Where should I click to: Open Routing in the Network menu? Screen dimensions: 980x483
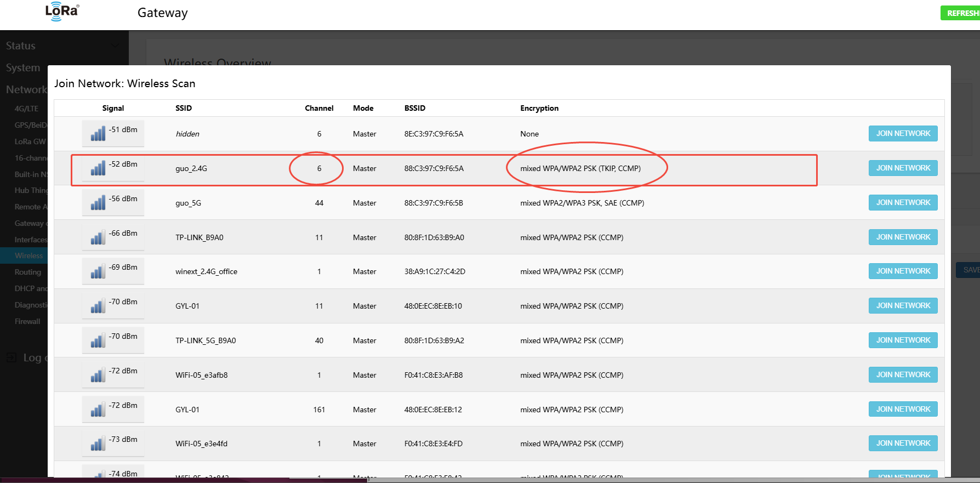[28, 272]
